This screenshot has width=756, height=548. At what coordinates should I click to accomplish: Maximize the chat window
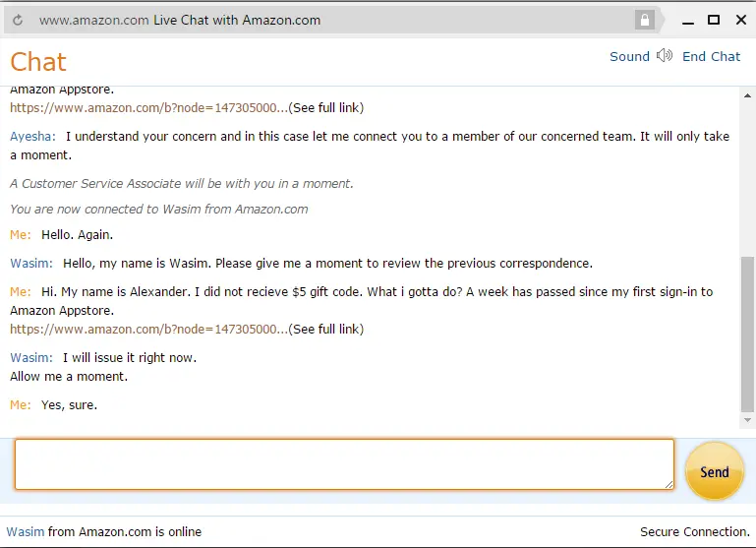point(714,20)
